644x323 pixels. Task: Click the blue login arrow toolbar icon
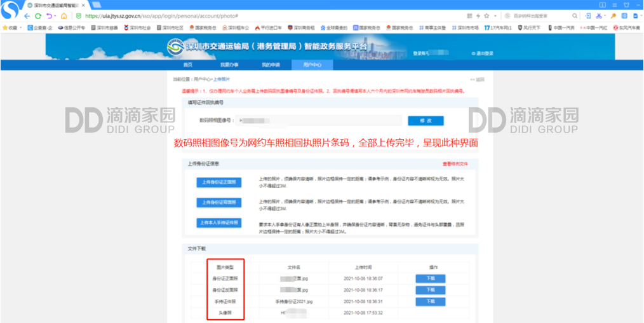(587, 16)
